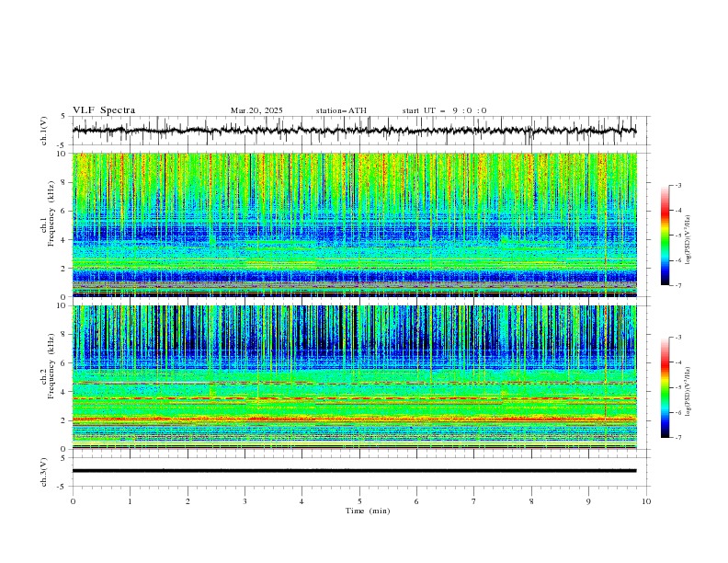Click the ch.3 voltage waveform trace
728x563 pixels.
[x=354, y=471]
